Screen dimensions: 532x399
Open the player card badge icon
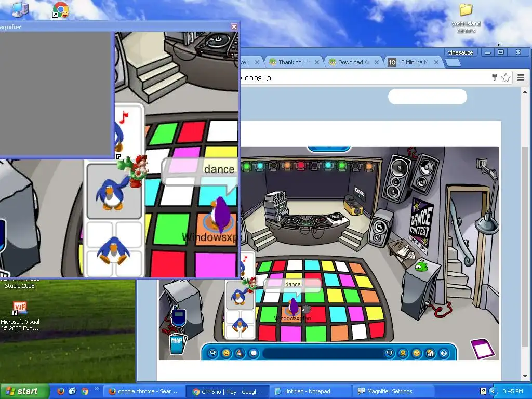(403, 353)
